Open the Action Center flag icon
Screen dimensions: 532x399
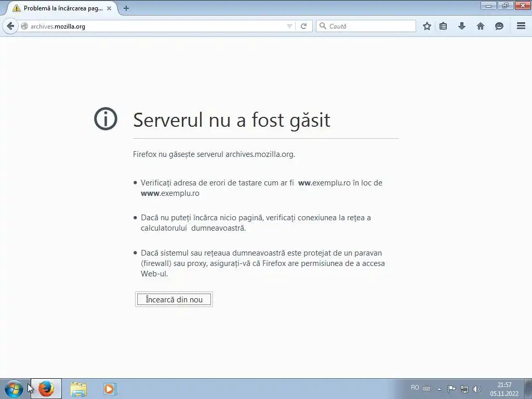coord(451,389)
